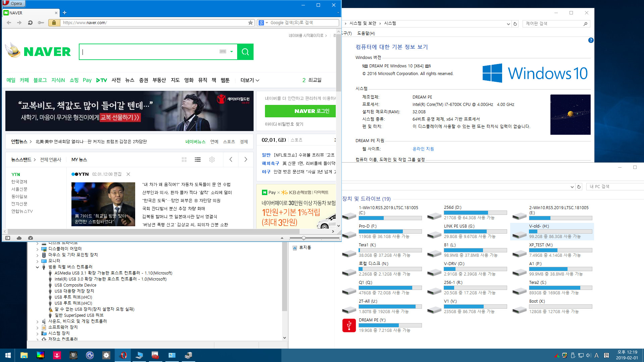This screenshot has height=362, width=644.
Task: Open the 도움말(H) menu in System window
Action: pyautogui.click(x=366, y=33)
